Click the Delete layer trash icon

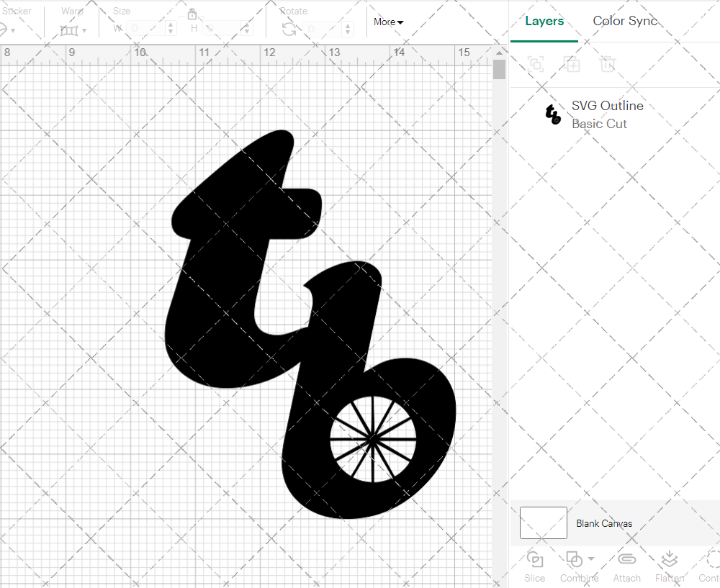(x=608, y=64)
